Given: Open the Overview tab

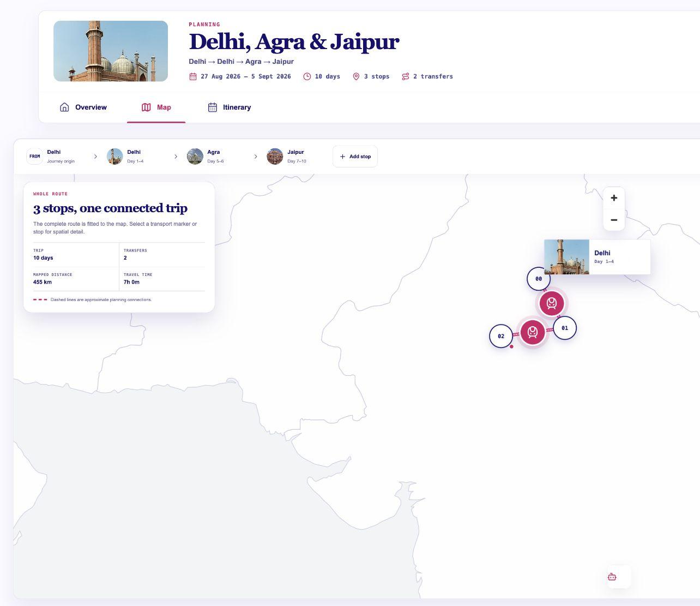Looking at the screenshot, I should pyautogui.click(x=83, y=107).
